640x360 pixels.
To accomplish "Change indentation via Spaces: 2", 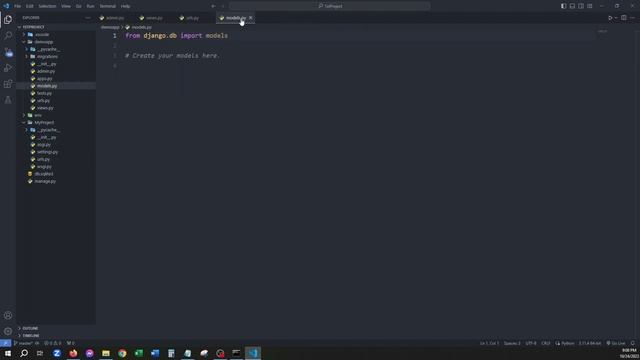I will (512, 343).
